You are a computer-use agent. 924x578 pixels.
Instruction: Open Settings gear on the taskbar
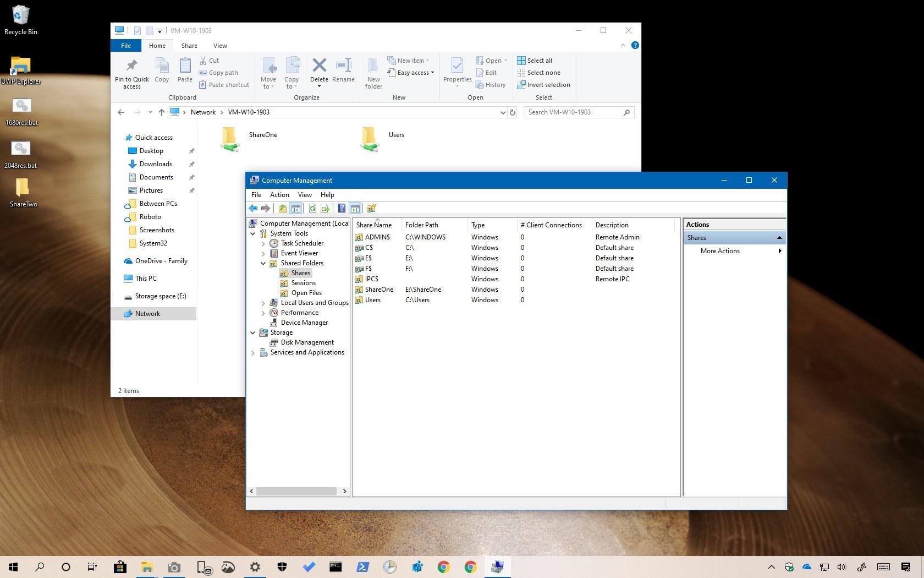coord(255,567)
